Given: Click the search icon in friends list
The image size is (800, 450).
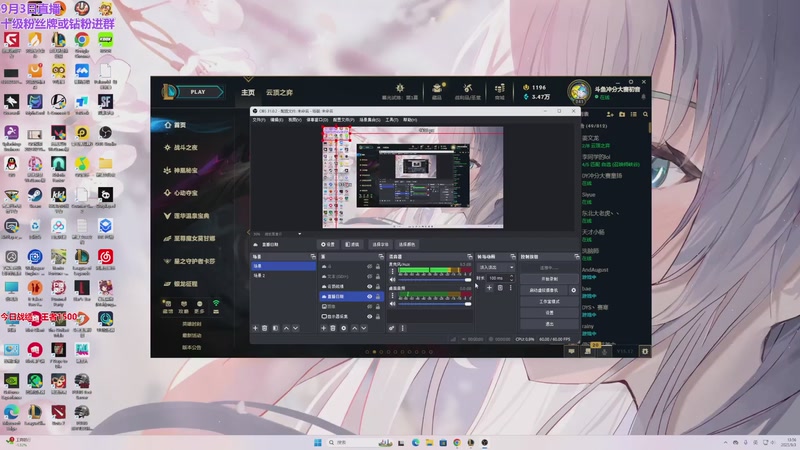Looking at the screenshot, I should tap(645, 114).
